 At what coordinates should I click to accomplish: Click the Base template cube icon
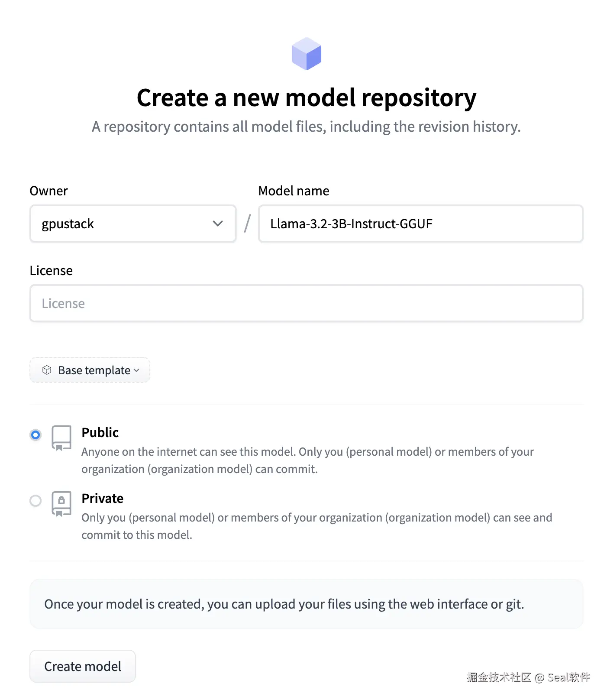(x=47, y=370)
